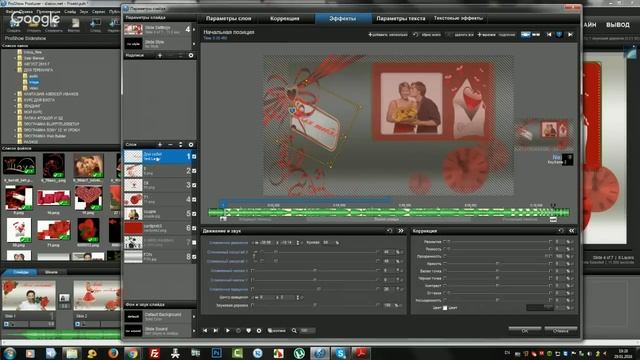The width and height of the screenshot is (640, 360).
Task: Click the gear icon in the bottom playback bar
Action: (259, 330)
